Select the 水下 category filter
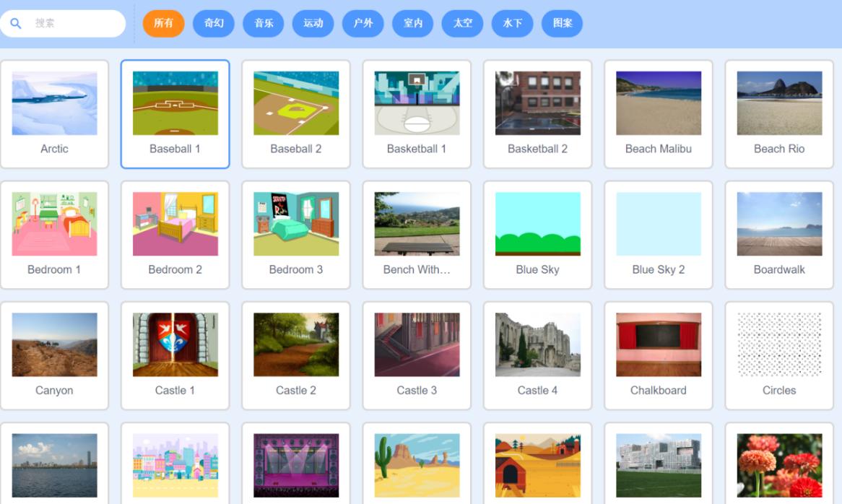 [x=512, y=23]
